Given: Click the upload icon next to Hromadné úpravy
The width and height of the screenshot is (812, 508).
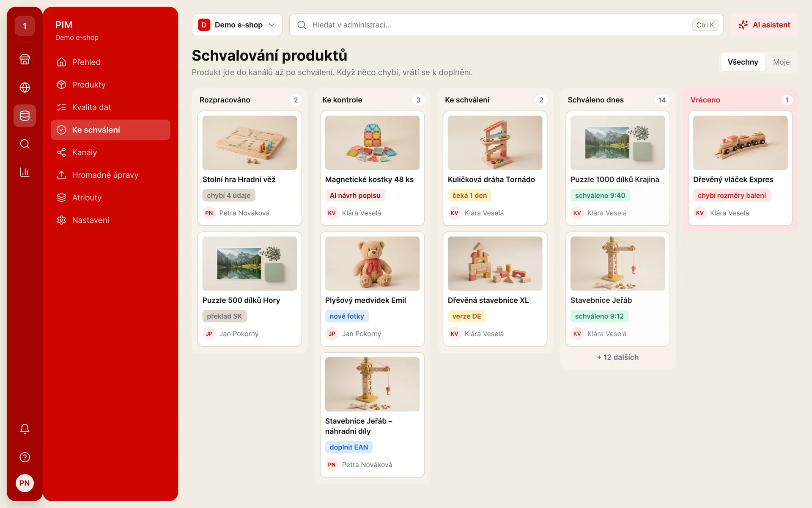Looking at the screenshot, I should coord(61,175).
